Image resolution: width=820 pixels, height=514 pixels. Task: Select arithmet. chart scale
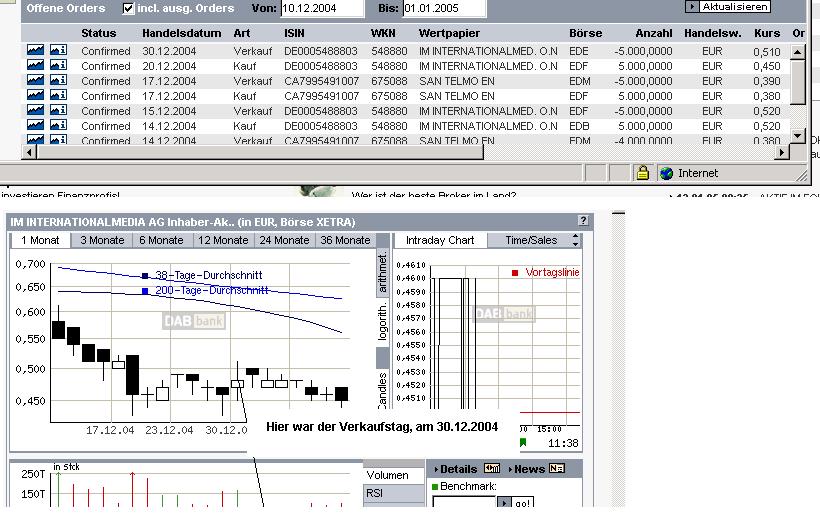(383, 273)
